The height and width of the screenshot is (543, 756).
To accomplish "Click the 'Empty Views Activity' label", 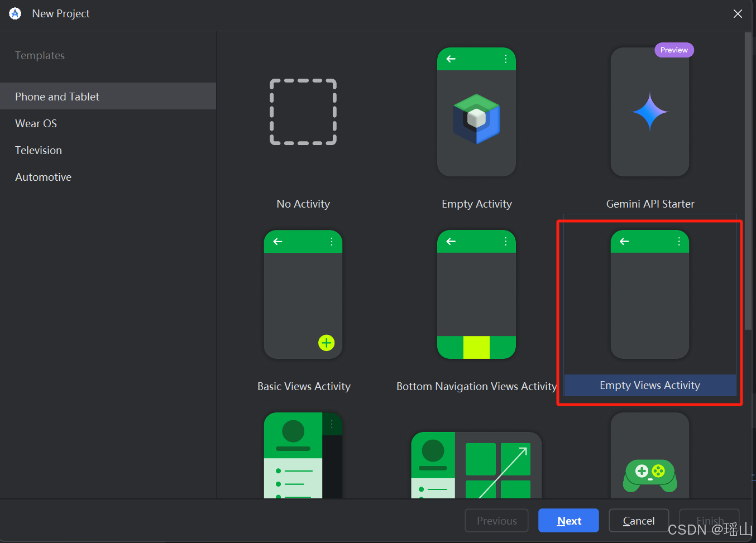I will [650, 385].
